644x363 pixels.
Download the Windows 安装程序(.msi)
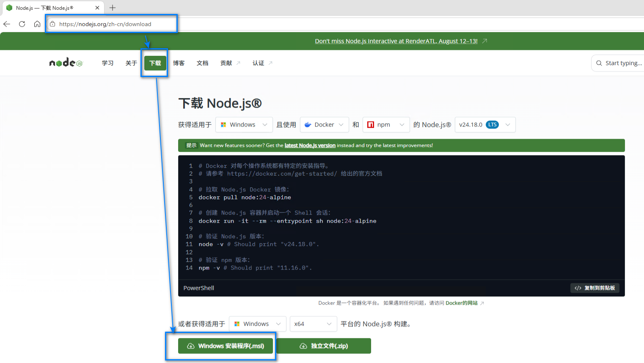(x=226, y=346)
